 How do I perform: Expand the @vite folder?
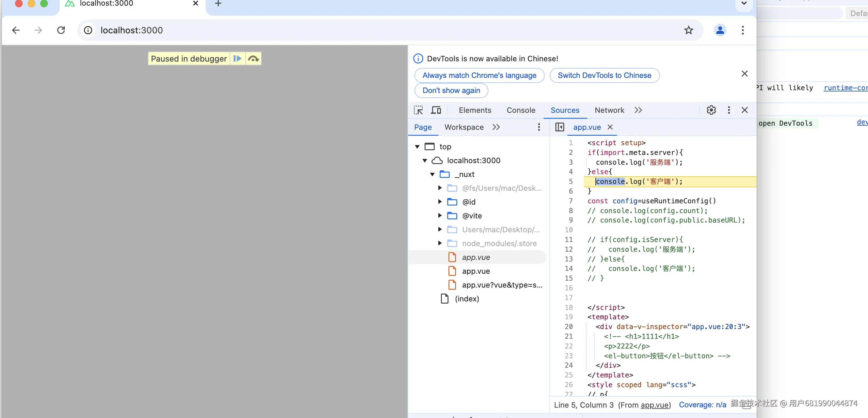tap(440, 216)
